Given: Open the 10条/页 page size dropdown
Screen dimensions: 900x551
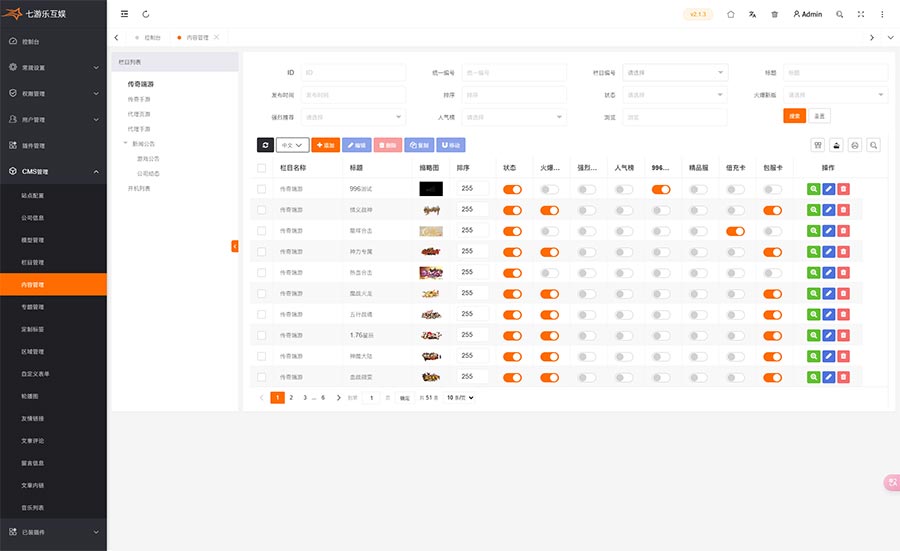Looking at the screenshot, I should [460, 397].
